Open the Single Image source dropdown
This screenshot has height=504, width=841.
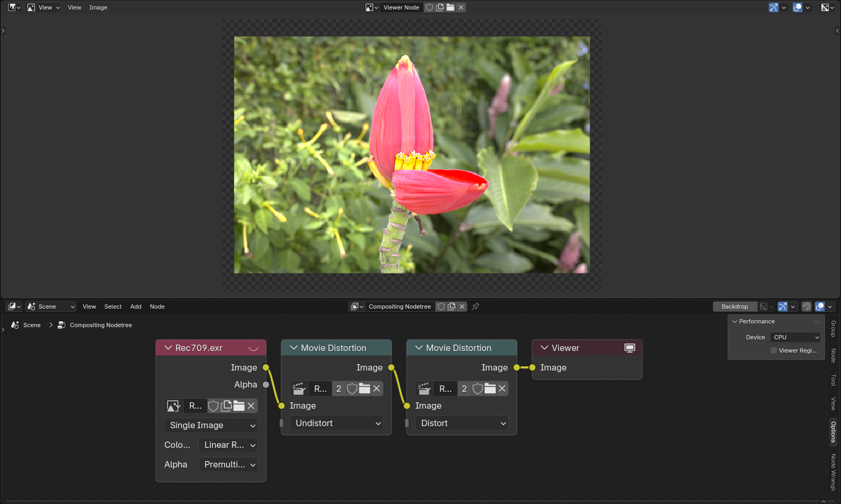(x=211, y=426)
